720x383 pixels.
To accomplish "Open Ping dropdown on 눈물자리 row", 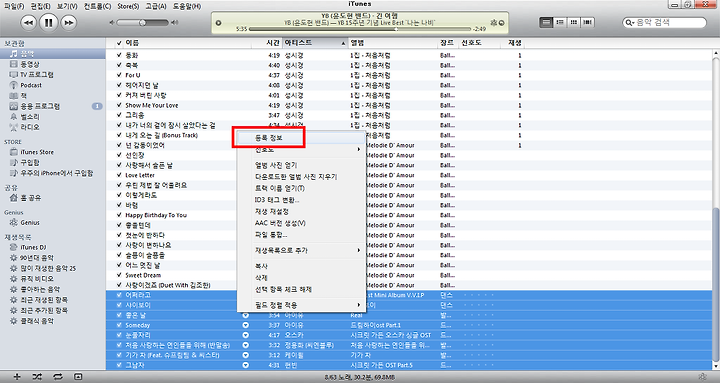I will [x=246, y=335].
